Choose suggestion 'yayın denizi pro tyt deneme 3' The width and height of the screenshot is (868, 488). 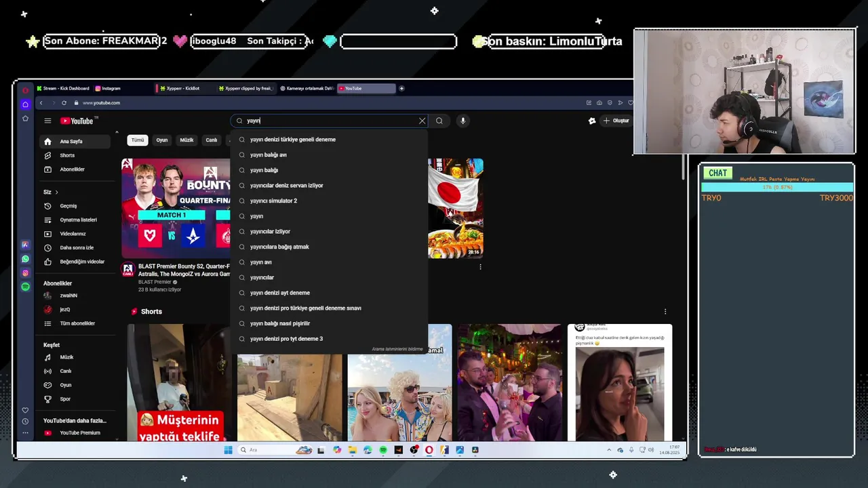point(329,339)
